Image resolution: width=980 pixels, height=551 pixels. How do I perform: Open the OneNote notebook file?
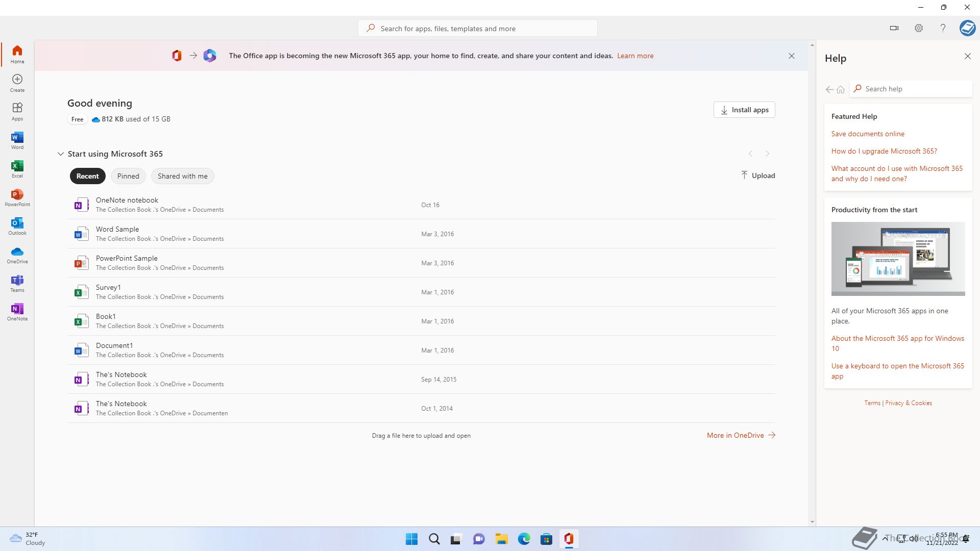(x=421, y=205)
